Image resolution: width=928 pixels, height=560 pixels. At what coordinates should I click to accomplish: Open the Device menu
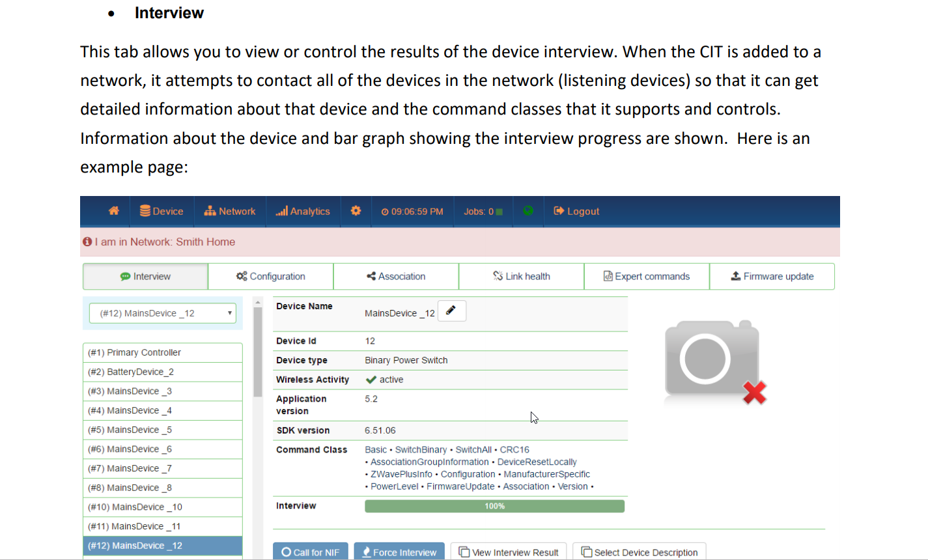[162, 211]
